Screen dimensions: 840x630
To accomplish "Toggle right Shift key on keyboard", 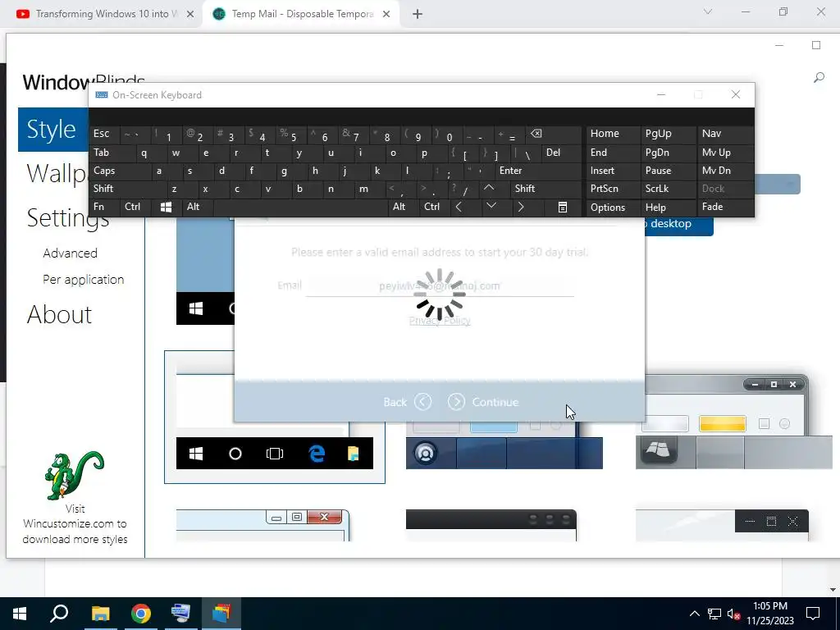I will click(x=546, y=189).
